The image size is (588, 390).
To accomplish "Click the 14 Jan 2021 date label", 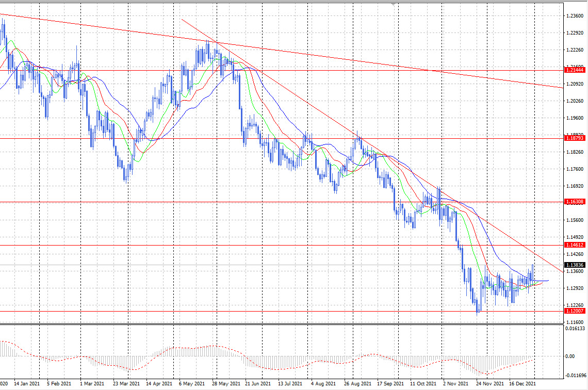I will 27,384.
